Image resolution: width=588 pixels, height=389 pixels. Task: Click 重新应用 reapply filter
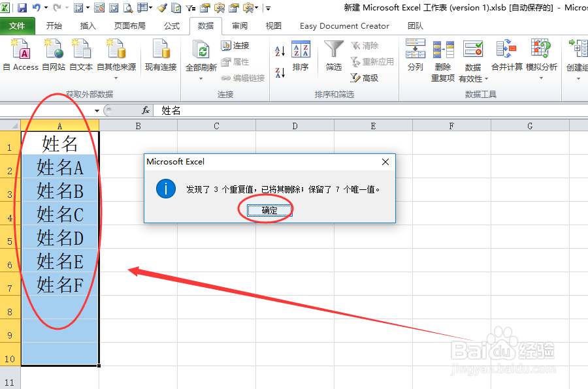click(372, 61)
